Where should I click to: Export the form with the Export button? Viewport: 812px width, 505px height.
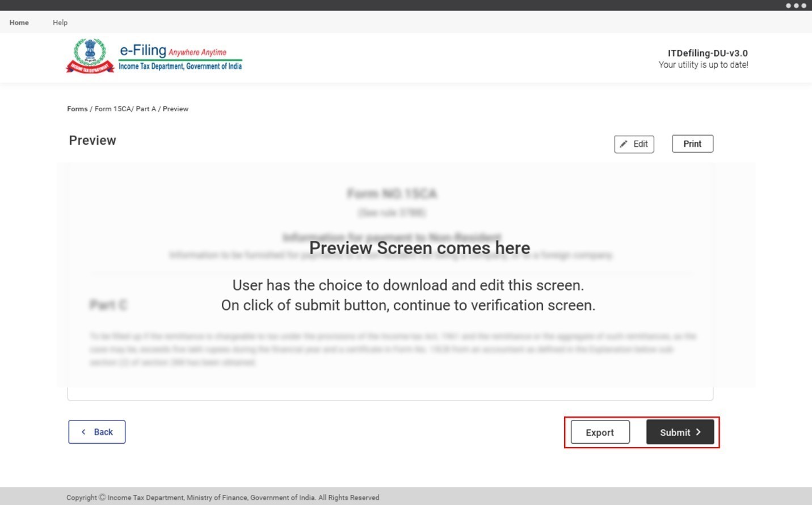point(600,432)
